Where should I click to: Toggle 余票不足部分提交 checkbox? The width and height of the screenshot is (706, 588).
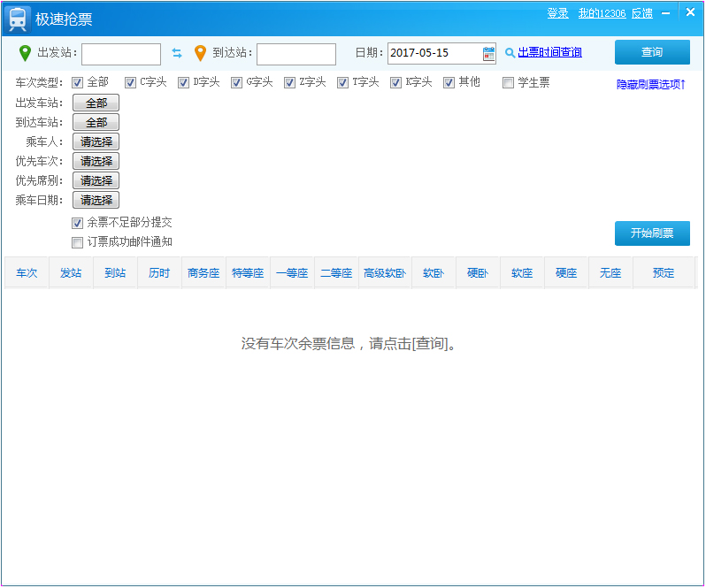point(78,223)
